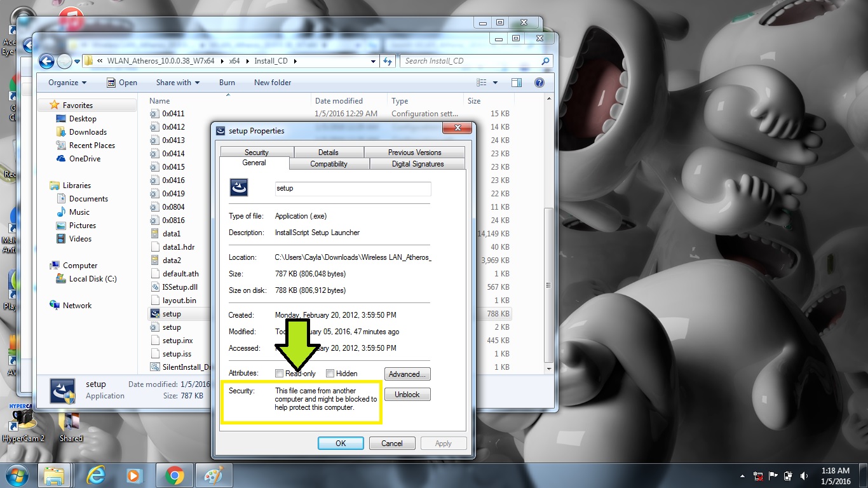
Task: Click the Unblock button
Action: (407, 395)
